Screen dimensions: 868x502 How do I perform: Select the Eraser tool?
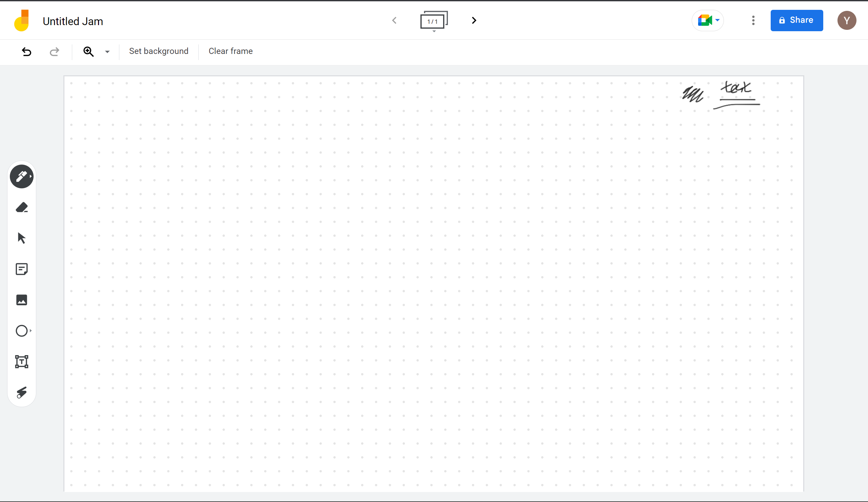point(21,208)
